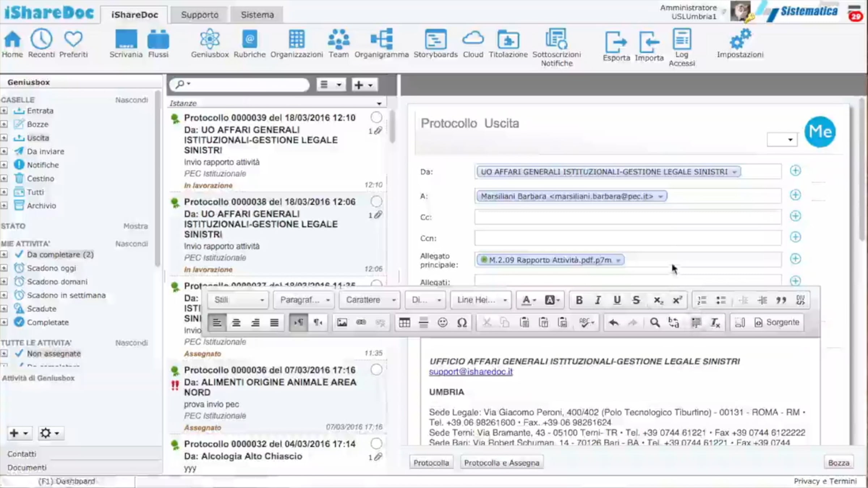Switch to the Sistema tab
This screenshot has width=868, height=488.
tap(257, 15)
